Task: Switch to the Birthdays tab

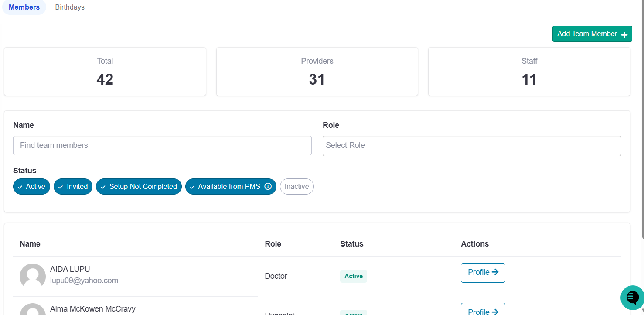Action: (x=70, y=7)
